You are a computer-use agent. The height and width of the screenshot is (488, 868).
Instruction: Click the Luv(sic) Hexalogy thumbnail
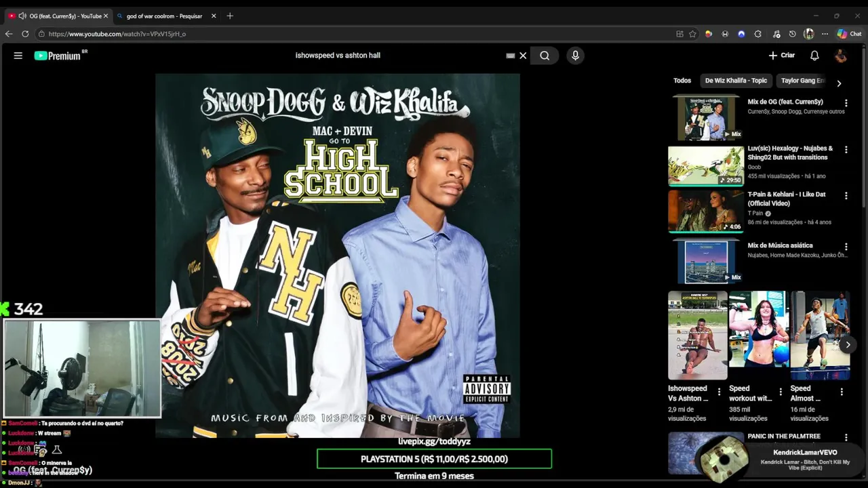click(706, 165)
